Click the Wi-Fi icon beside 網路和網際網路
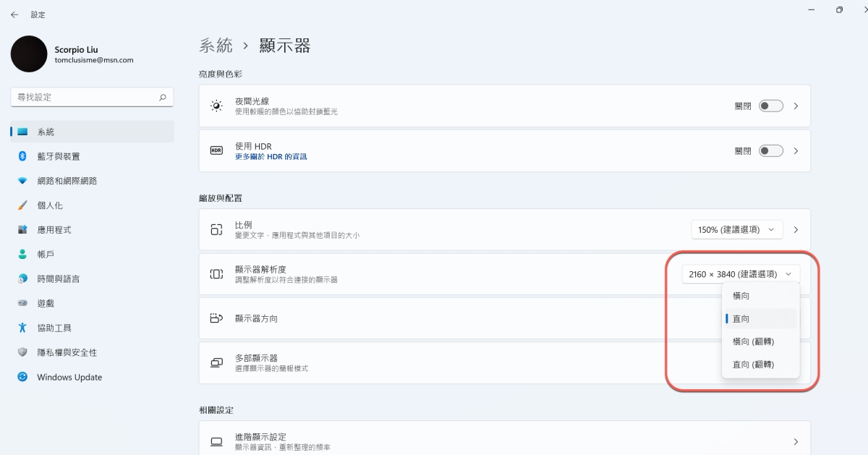This screenshot has width=868, height=455. coord(22,181)
